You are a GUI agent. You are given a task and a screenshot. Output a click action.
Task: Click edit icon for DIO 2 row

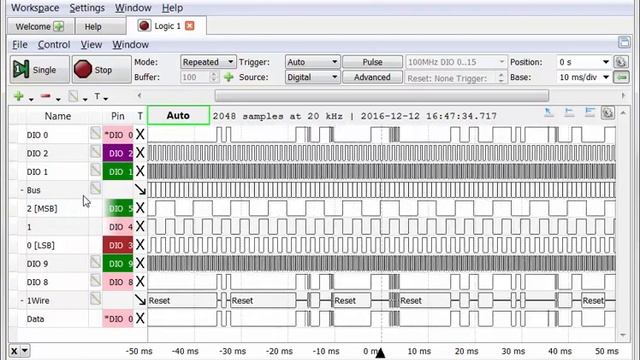(x=95, y=151)
